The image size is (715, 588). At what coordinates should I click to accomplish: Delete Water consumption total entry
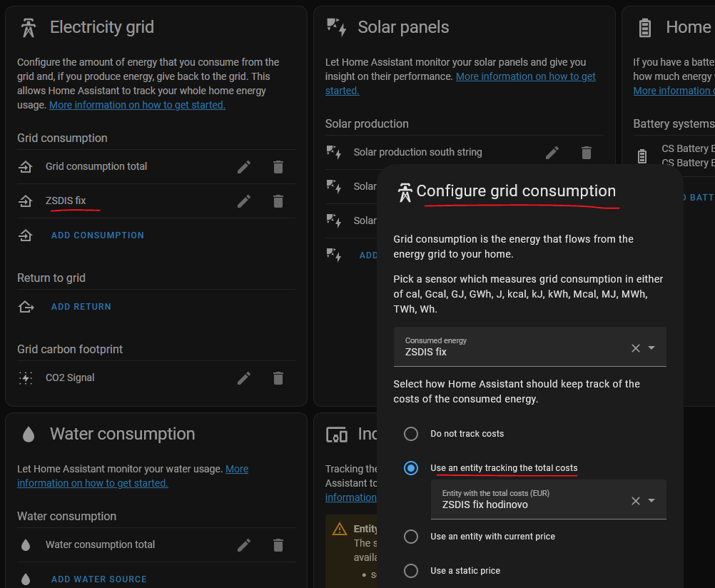tap(278, 545)
